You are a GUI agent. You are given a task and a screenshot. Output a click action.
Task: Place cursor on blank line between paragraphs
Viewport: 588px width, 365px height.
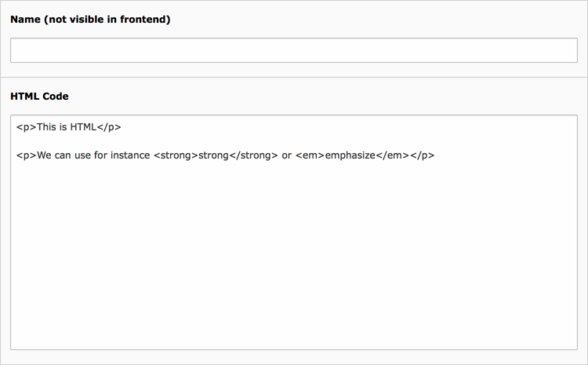(x=157, y=141)
